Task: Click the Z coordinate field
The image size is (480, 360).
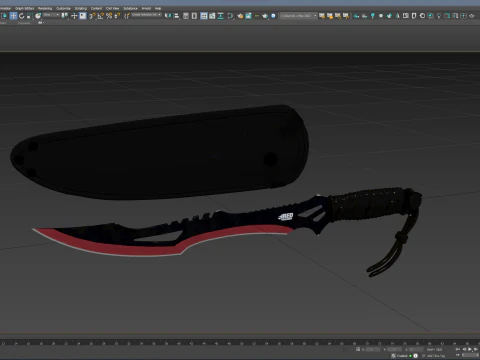Action: point(417,349)
